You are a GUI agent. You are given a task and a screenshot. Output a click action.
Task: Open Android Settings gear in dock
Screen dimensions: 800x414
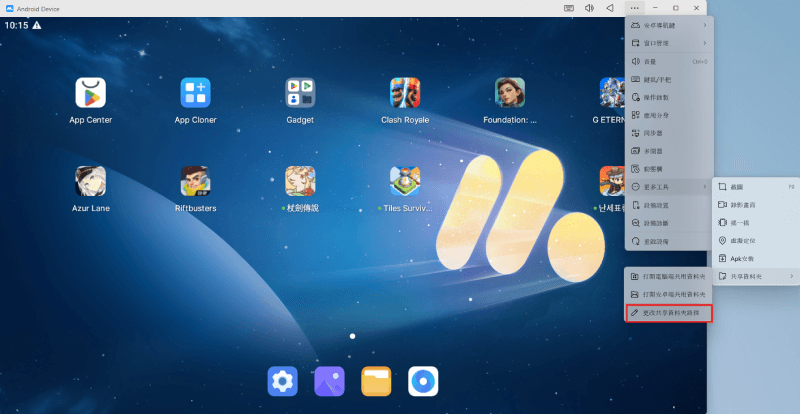pos(283,381)
